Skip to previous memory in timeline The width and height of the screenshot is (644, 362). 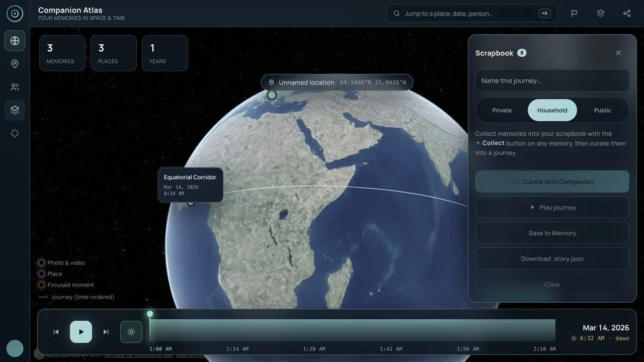(56, 332)
